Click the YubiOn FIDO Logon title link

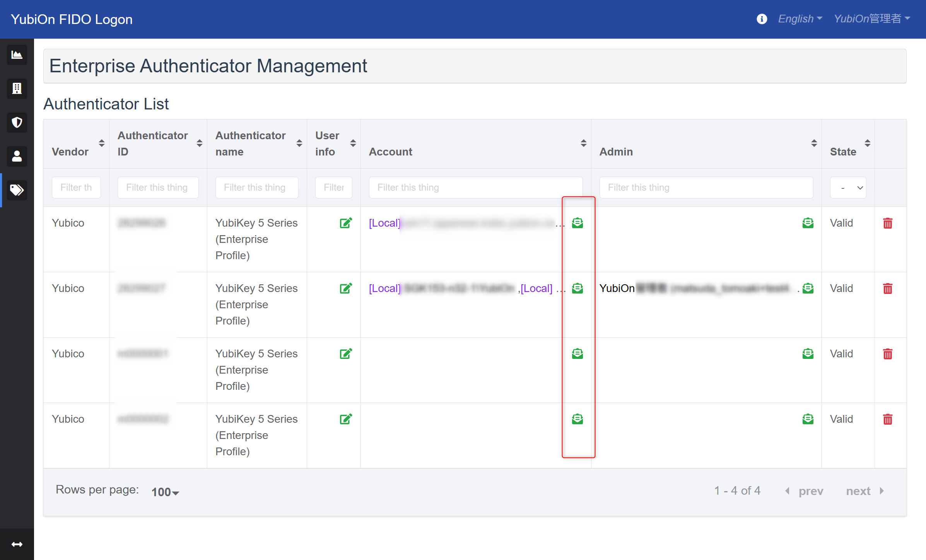72,19
